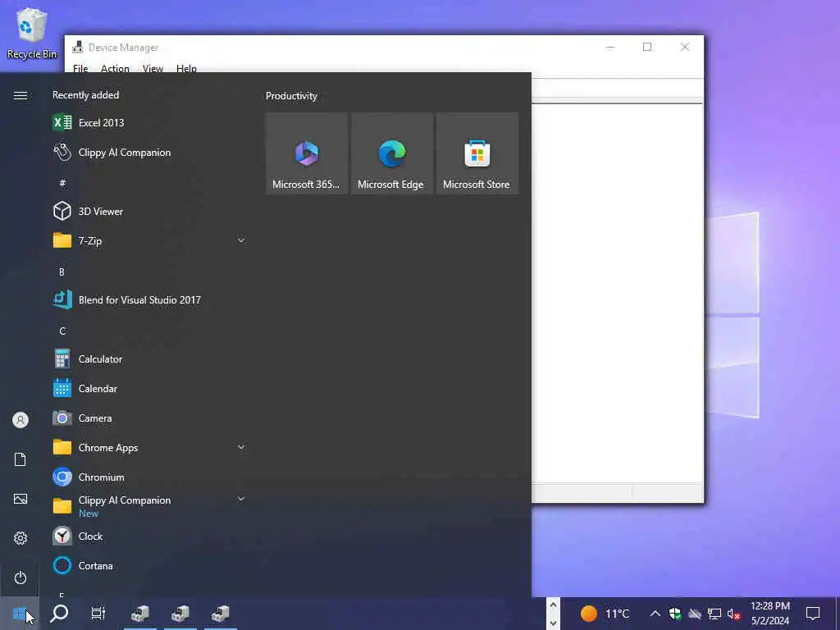Open taskbar Search
Image resolution: width=840 pixels, height=630 pixels.
point(59,614)
